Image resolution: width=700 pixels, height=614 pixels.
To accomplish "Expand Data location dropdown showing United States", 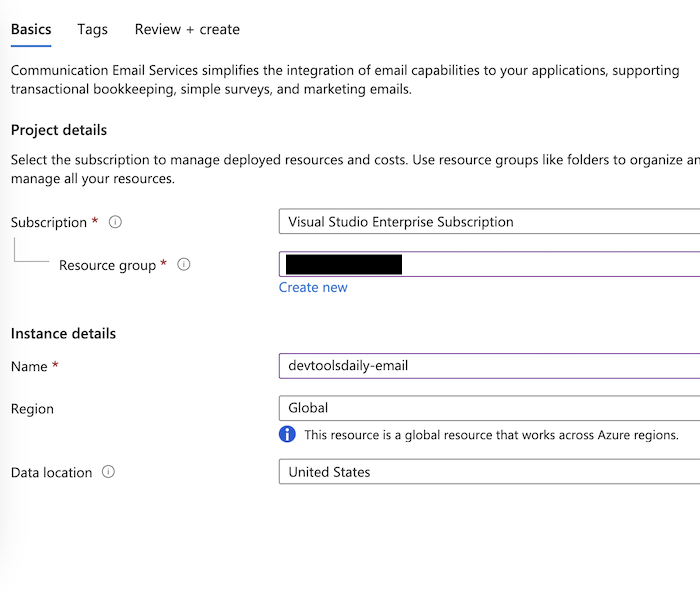I will (x=490, y=472).
